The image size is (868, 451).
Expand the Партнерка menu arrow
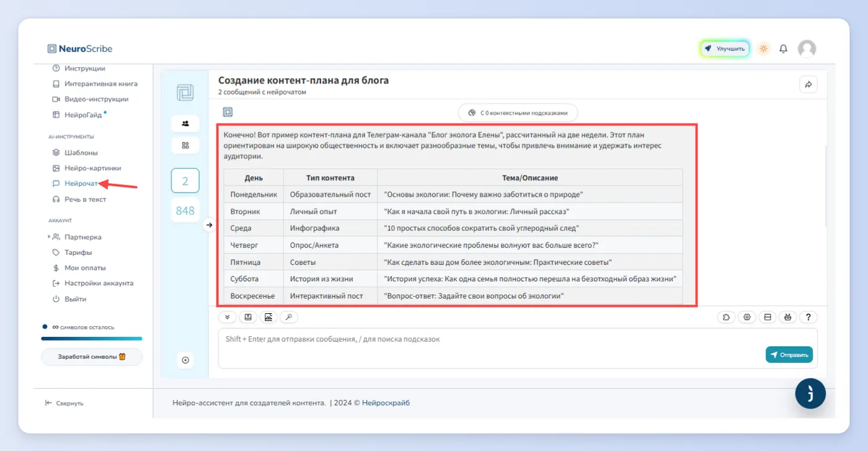50,237
